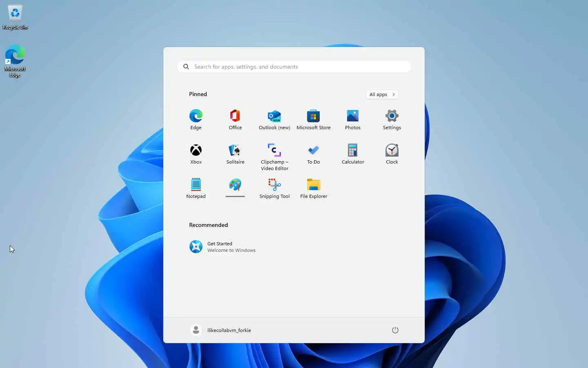This screenshot has width=588, height=368.
Task: Click "Welcome to Windows" subtitle text
Action: tap(232, 250)
